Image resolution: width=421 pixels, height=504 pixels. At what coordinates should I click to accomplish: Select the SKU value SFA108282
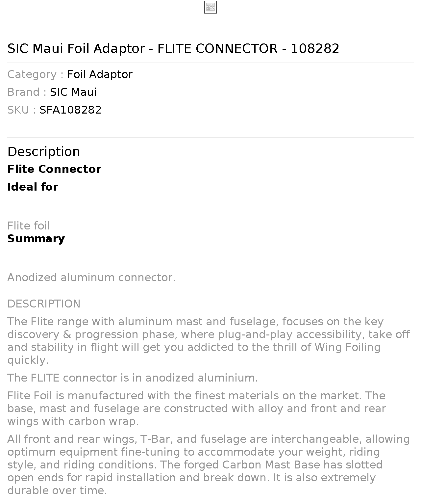click(70, 110)
